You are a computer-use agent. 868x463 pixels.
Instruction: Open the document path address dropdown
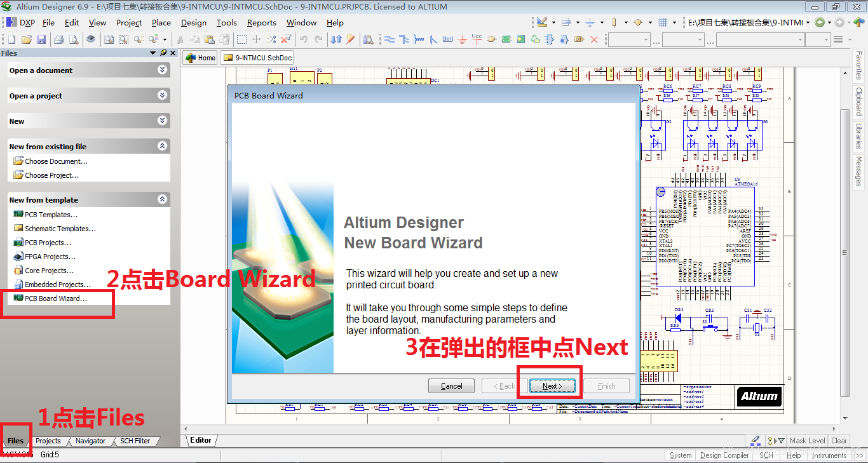point(808,22)
